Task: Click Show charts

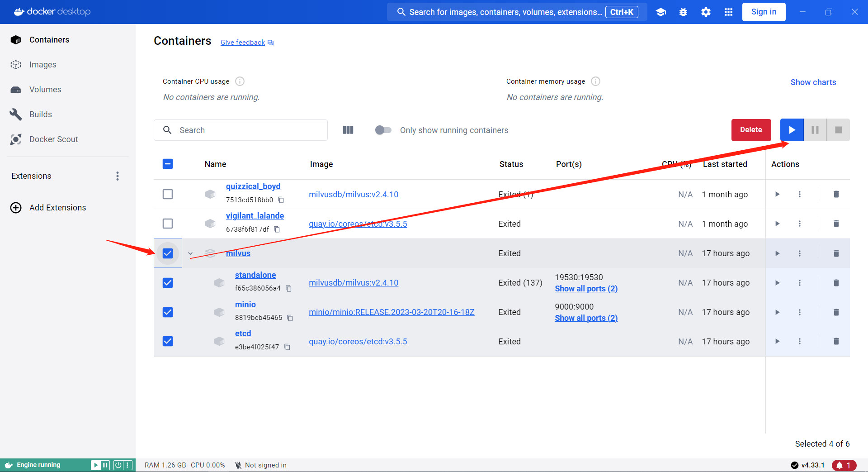Action: point(813,82)
